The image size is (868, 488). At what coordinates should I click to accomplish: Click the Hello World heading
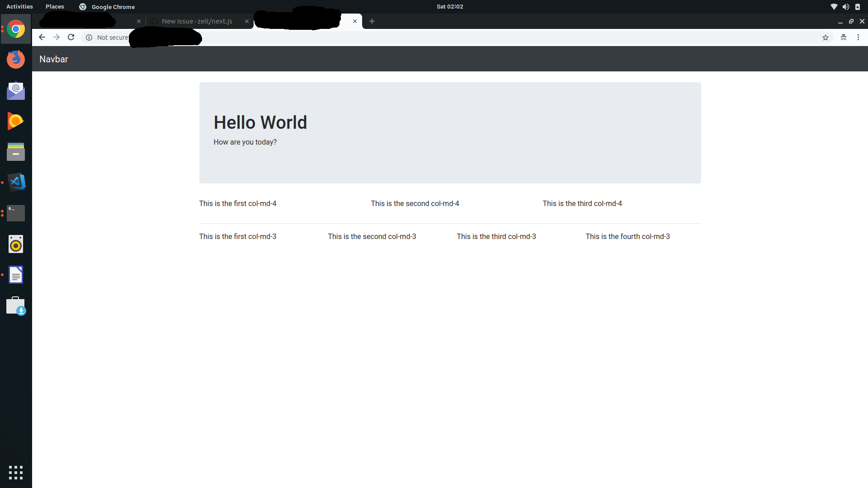click(x=260, y=122)
